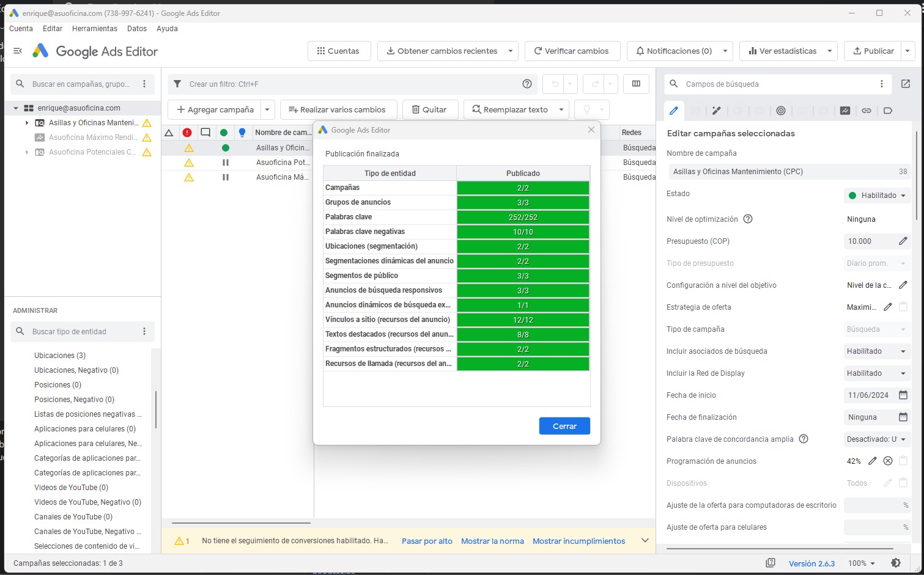Viewport: 924px width, 575px height.
Task: Open the filter help question mark icon
Action: tap(527, 84)
